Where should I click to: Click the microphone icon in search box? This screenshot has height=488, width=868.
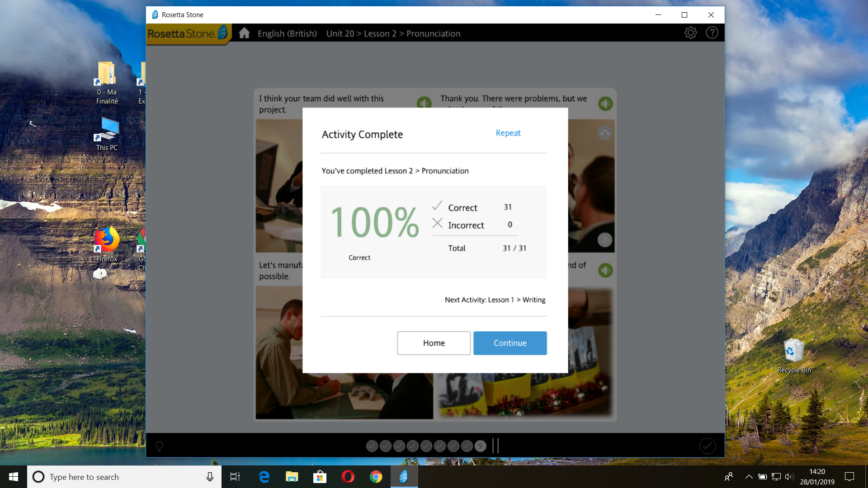[x=210, y=477]
